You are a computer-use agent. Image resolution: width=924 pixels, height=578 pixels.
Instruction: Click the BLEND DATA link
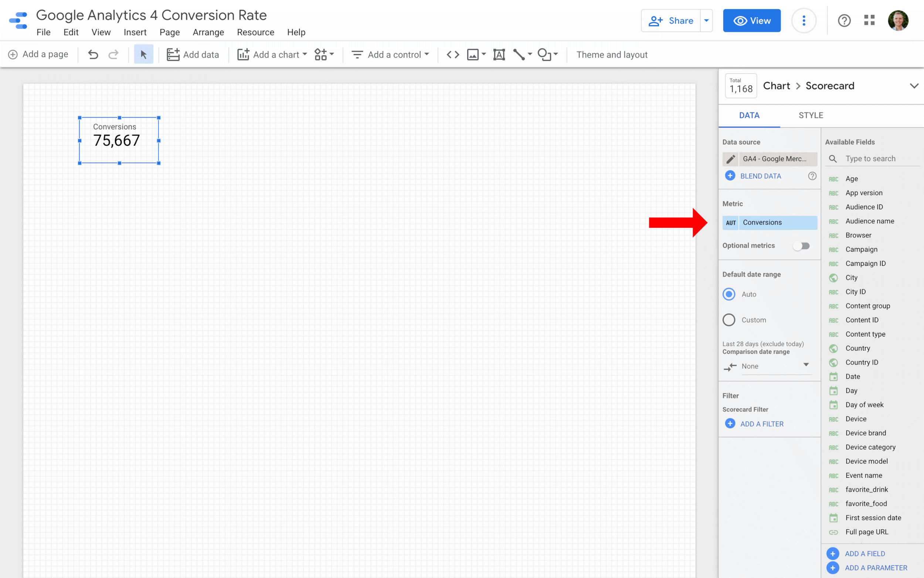coord(761,175)
